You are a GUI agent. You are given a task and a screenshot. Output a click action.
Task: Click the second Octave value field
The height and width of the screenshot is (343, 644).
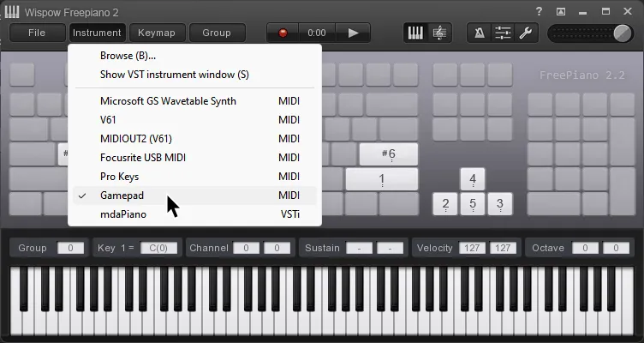click(x=616, y=248)
